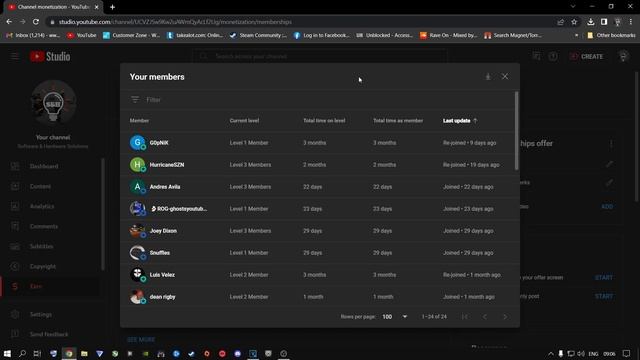Show hidden system tray icons

[x=551, y=353]
